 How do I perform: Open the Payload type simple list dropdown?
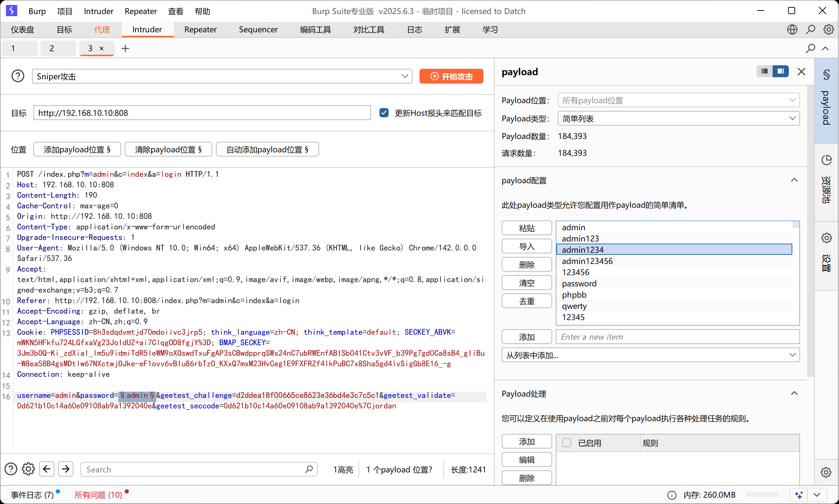point(678,119)
